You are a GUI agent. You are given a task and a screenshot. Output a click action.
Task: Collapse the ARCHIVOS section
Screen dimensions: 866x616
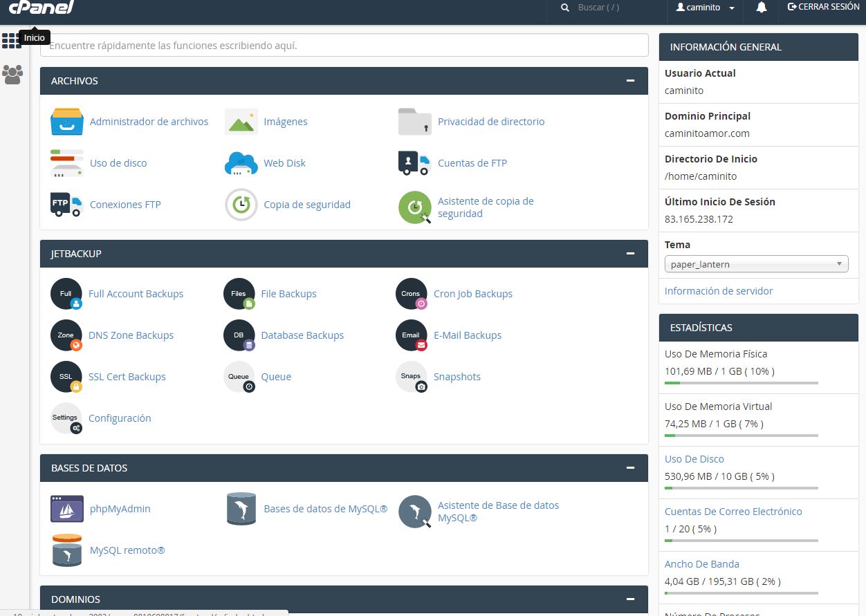(630, 80)
